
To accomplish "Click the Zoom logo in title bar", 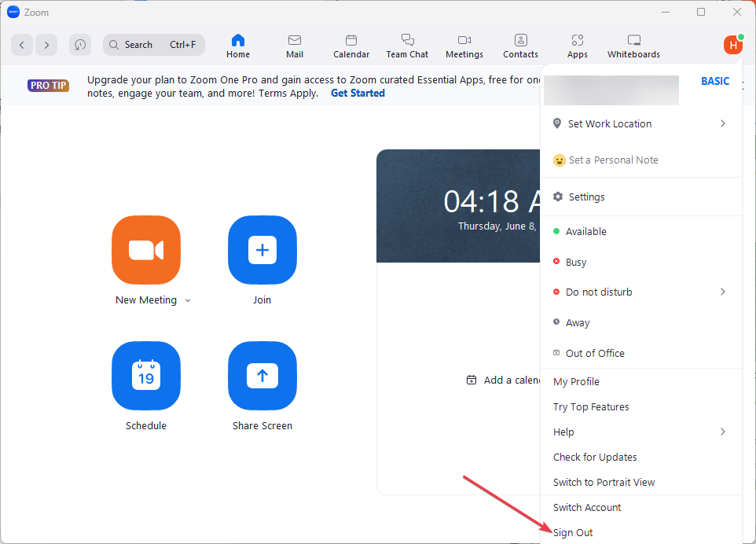I will tap(13, 12).
